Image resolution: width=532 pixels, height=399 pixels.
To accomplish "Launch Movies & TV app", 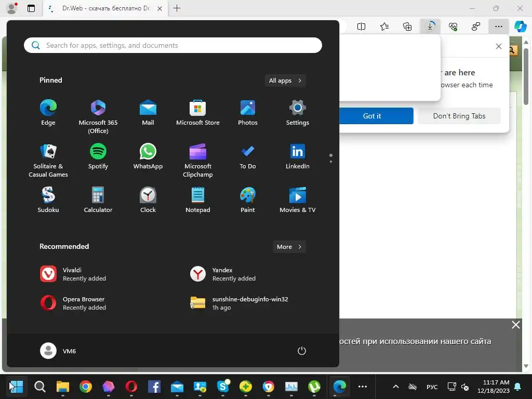I will click(x=298, y=200).
